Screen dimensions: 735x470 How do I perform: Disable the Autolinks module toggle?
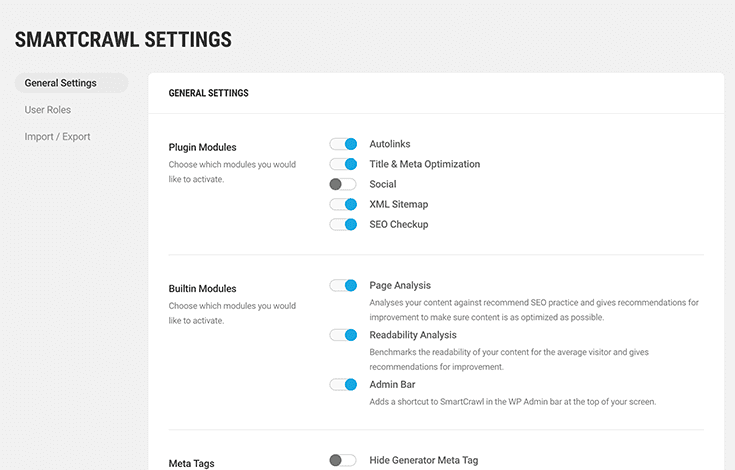343,144
